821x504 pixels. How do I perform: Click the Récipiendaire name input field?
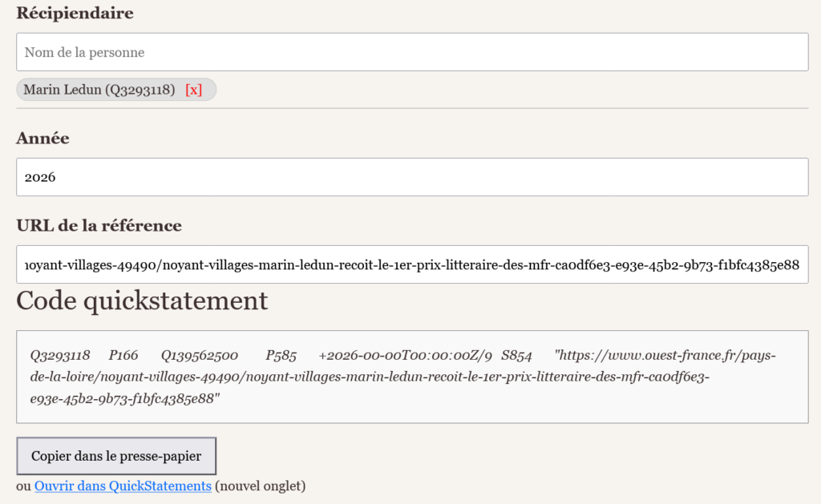(411, 52)
